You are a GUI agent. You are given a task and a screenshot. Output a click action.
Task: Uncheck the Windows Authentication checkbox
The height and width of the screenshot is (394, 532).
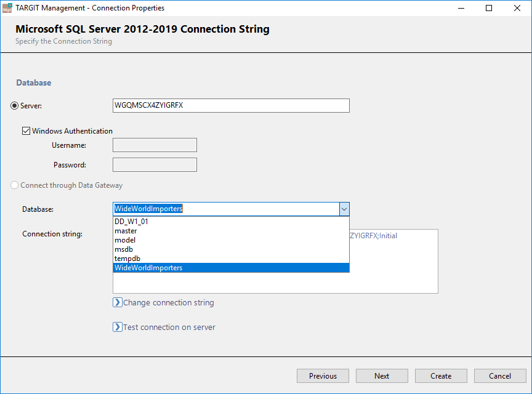click(x=26, y=131)
